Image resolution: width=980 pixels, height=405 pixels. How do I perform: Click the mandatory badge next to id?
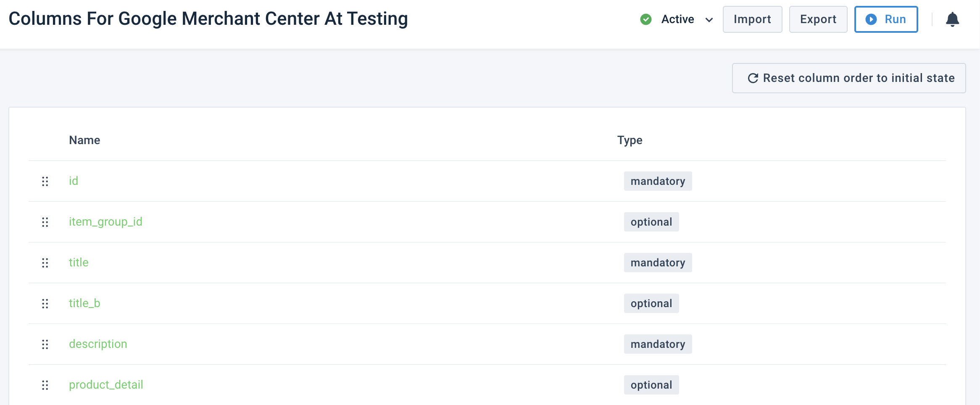pyautogui.click(x=658, y=181)
